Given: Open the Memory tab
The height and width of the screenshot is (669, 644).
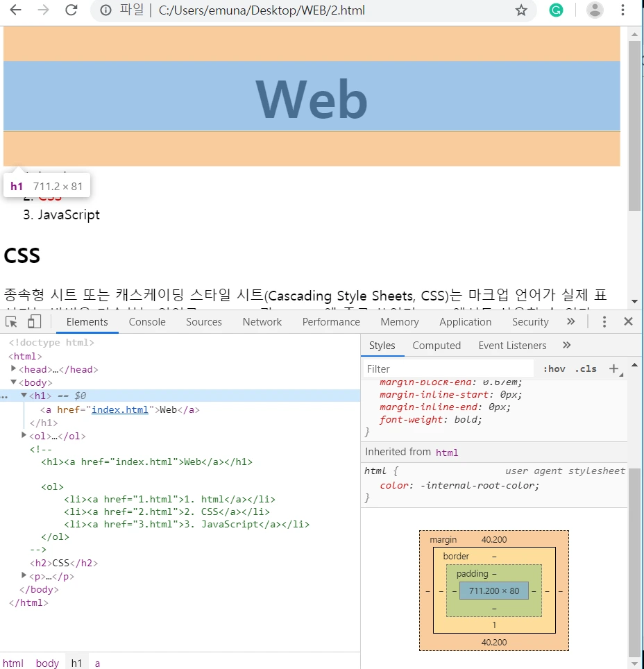Looking at the screenshot, I should click(x=400, y=322).
